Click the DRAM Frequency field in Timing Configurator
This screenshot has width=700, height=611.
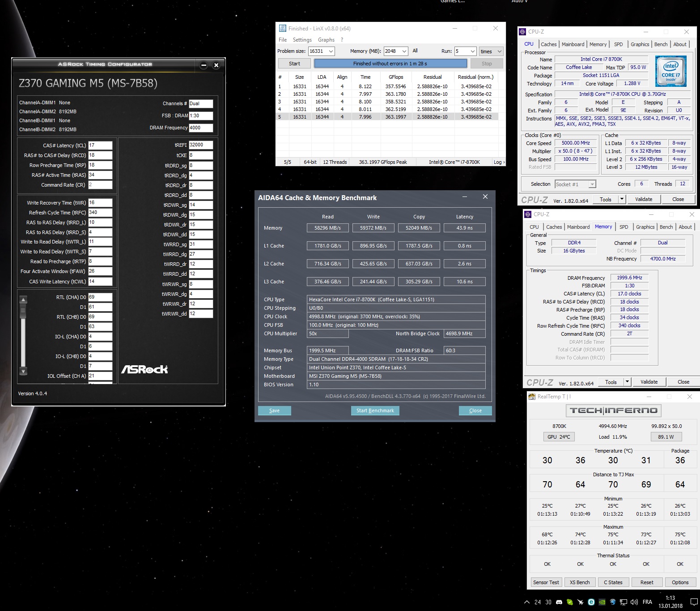(201, 128)
